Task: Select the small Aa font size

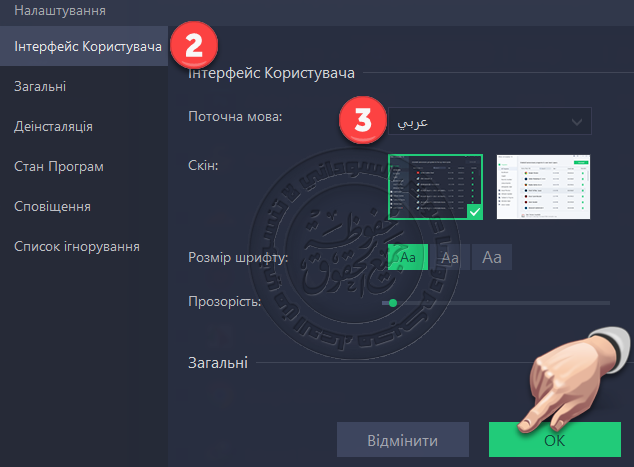Action: pyautogui.click(x=408, y=258)
